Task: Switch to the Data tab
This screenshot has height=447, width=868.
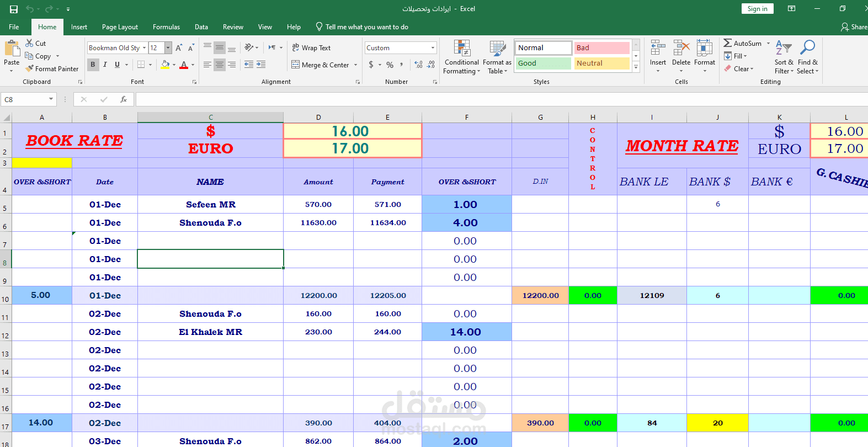Action: 201,26
